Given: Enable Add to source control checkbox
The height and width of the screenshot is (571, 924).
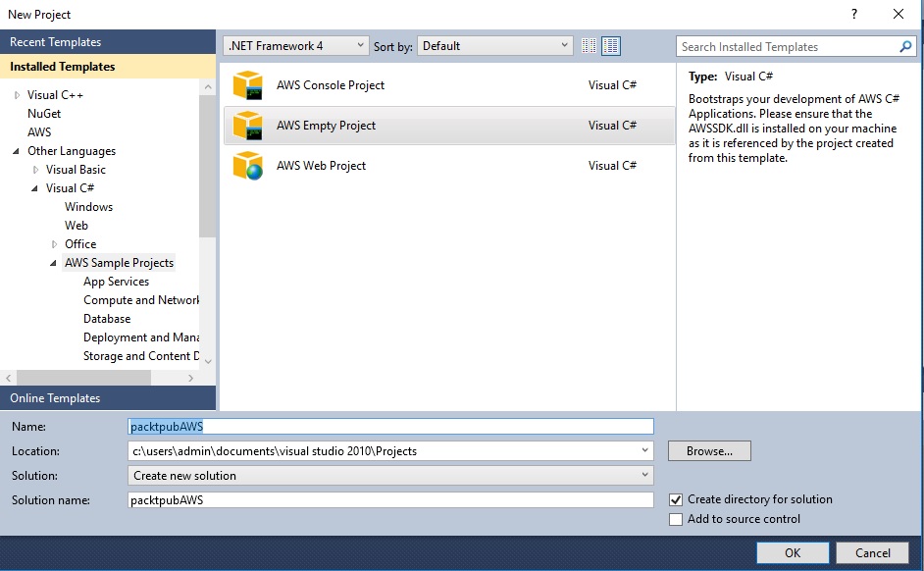Looking at the screenshot, I should [676, 519].
